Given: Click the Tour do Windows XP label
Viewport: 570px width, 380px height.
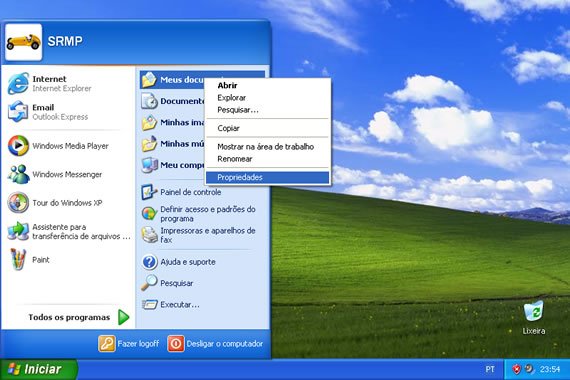Looking at the screenshot, I should [x=67, y=203].
